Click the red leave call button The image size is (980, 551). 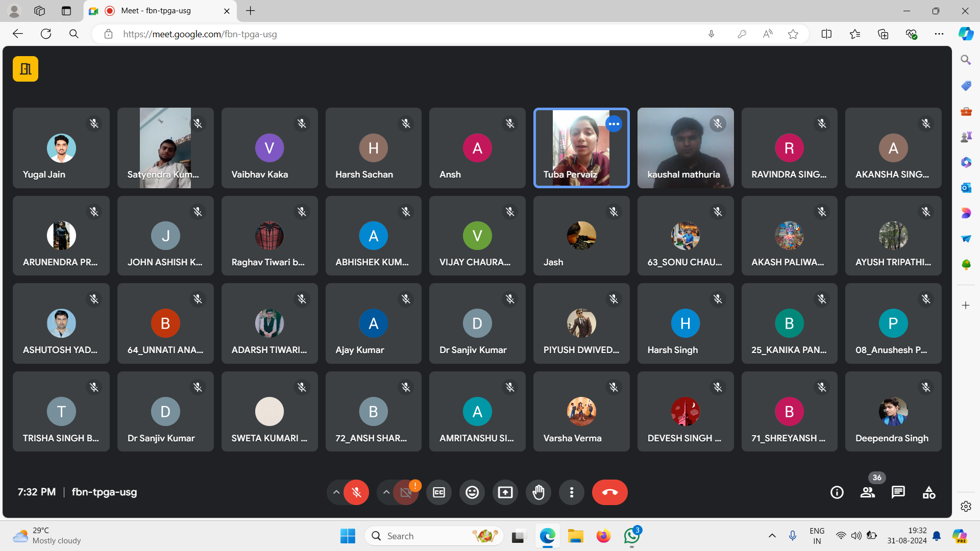point(609,492)
